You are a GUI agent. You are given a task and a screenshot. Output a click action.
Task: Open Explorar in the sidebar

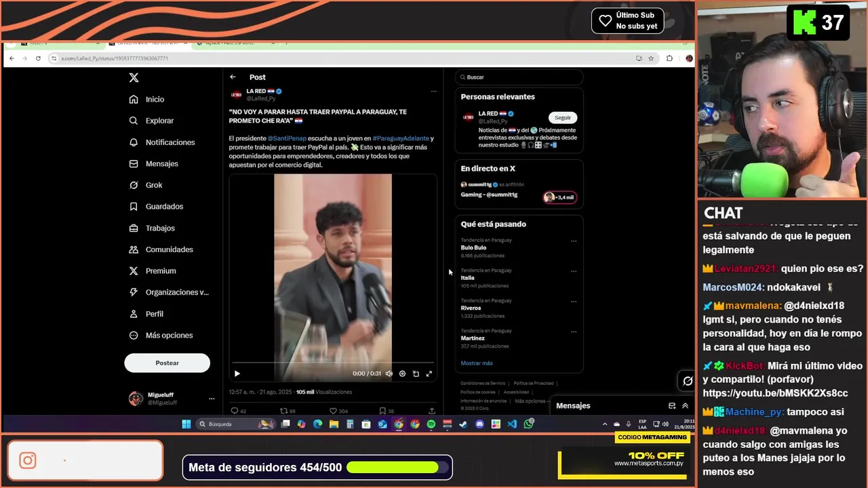pyautogui.click(x=152, y=121)
